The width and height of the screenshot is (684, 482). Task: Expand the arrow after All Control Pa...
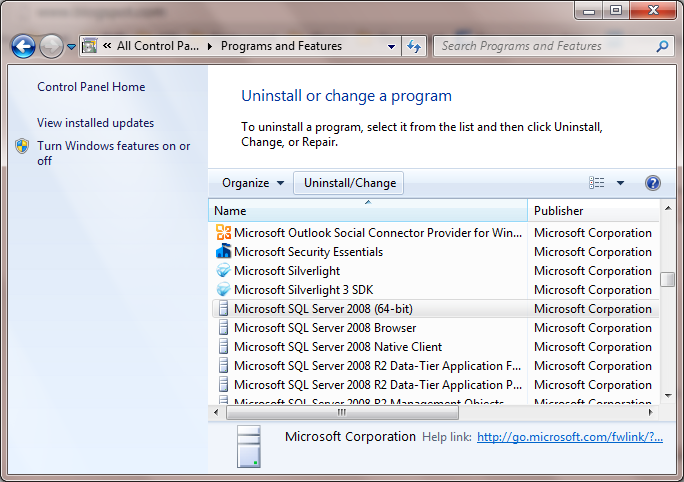click(x=210, y=46)
